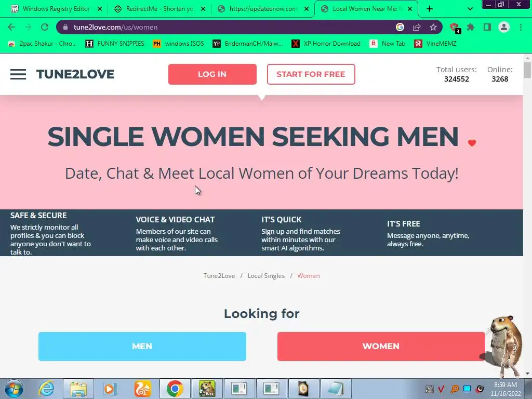The image size is (532, 399).
Task: Choose the MEN looking-for button
Action: (142, 347)
